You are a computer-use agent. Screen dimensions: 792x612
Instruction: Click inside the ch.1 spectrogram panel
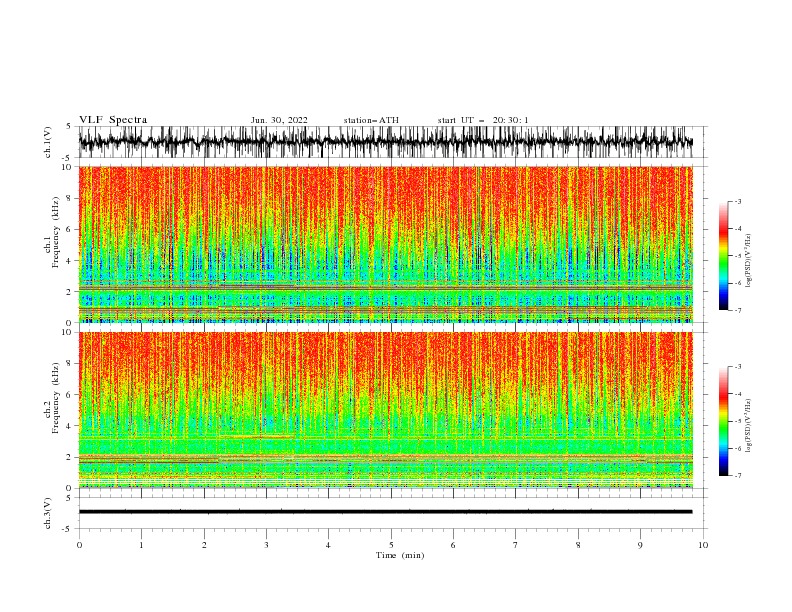[385, 244]
